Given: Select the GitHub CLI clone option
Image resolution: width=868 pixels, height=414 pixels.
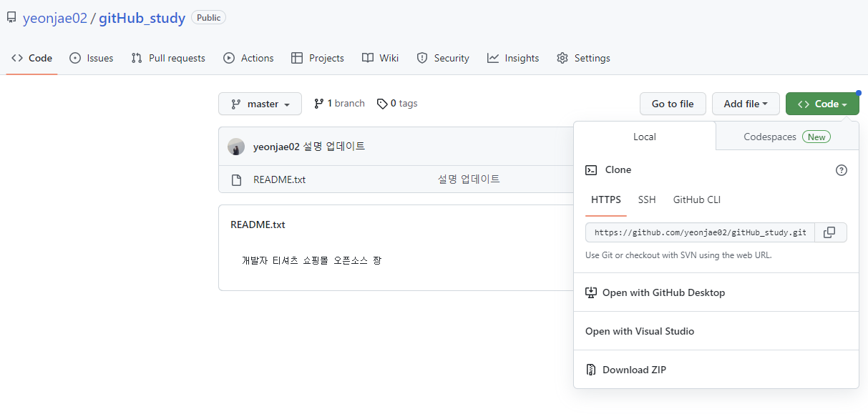Looking at the screenshot, I should pos(697,199).
